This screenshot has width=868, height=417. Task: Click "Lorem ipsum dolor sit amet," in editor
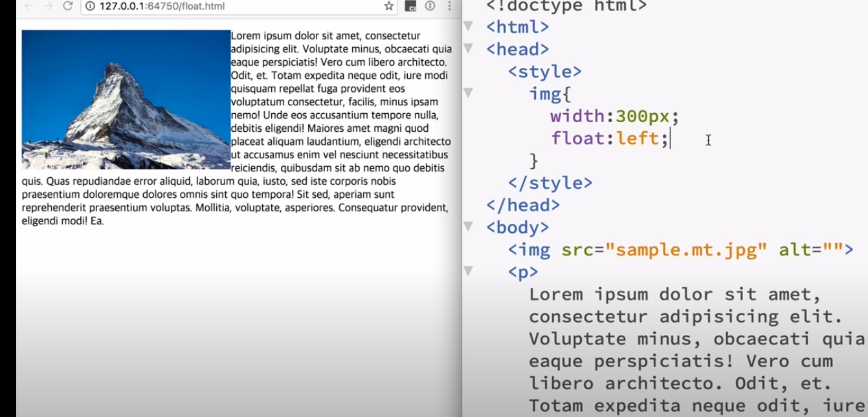click(675, 294)
